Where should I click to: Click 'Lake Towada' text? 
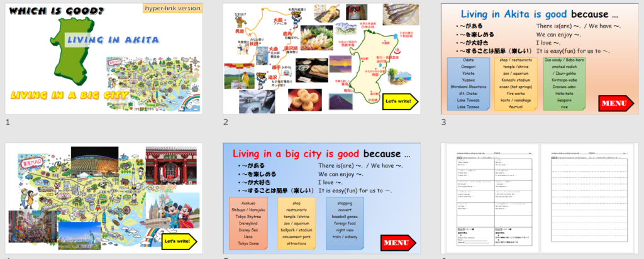pyautogui.click(x=468, y=100)
